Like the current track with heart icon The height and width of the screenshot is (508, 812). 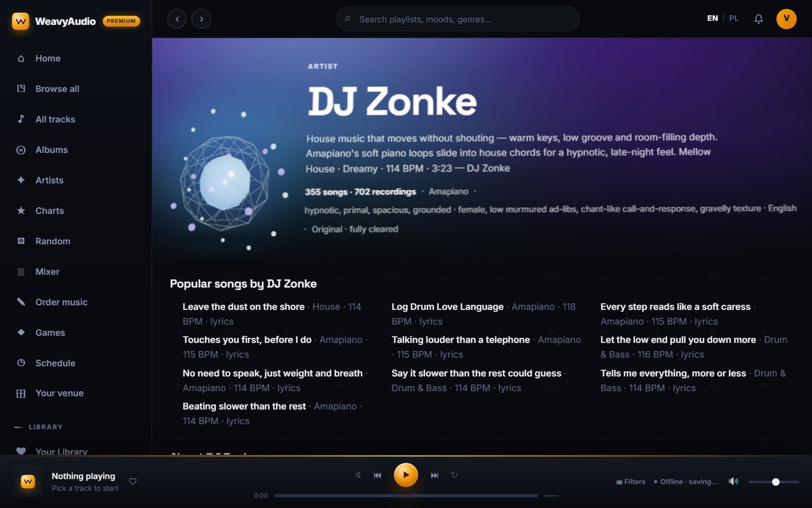(133, 481)
